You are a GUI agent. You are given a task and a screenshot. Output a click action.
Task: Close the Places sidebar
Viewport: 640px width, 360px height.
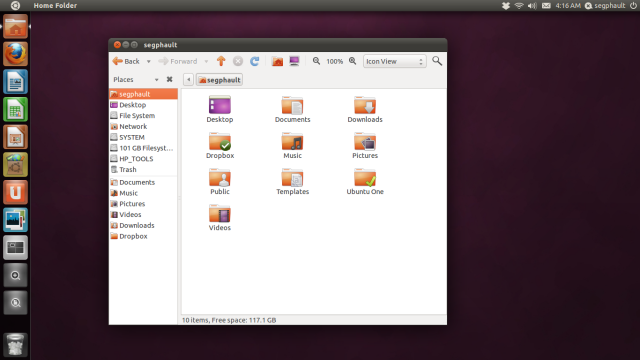[169, 80]
